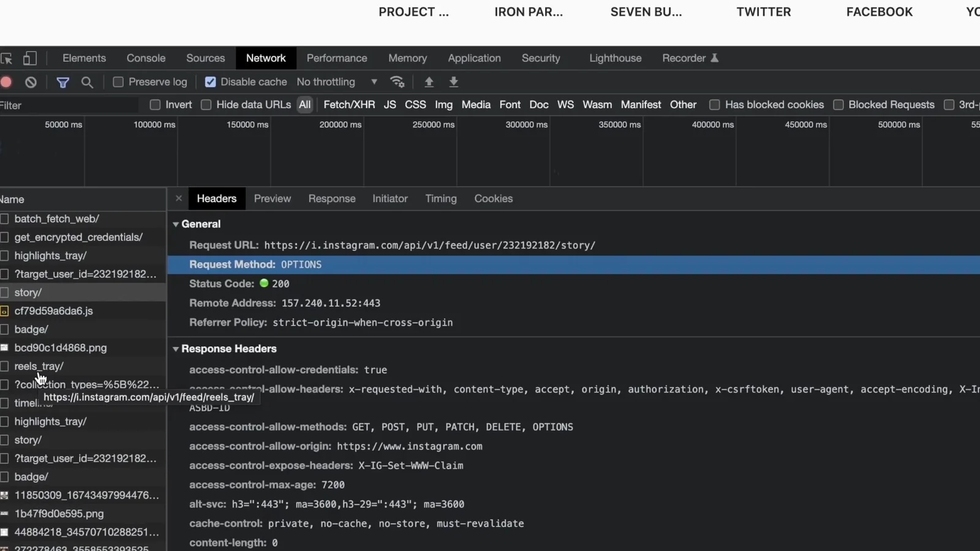
Task: Open network search with magnifier icon
Action: pyautogui.click(x=87, y=82)
